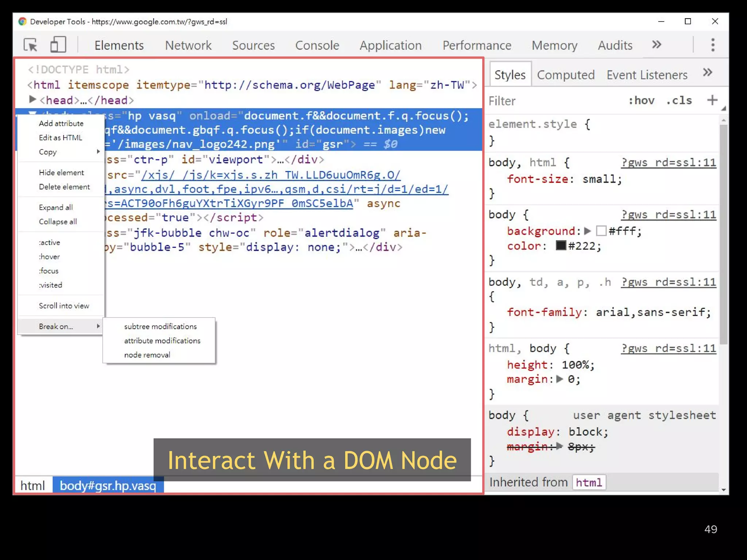This screenshot has height=560, width=747.
Task: Edit the display: block value
Action: click(585, 432)
